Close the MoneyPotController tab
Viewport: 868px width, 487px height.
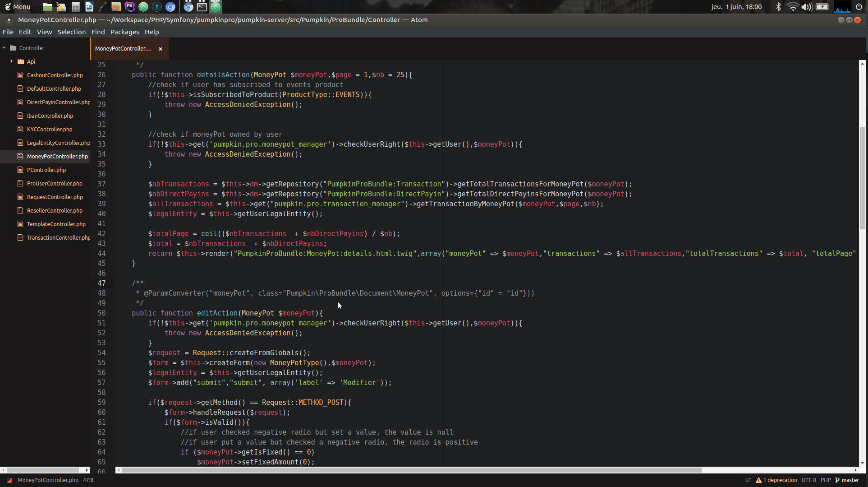(x=161, y=49)
